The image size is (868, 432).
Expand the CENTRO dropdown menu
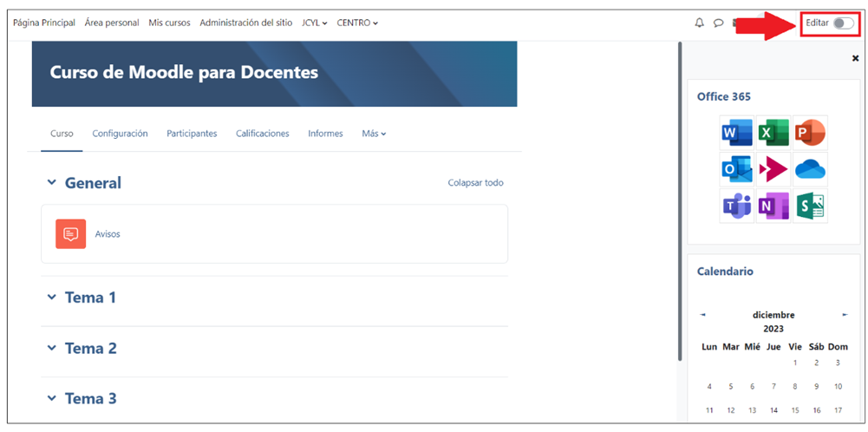click(357, 23)
